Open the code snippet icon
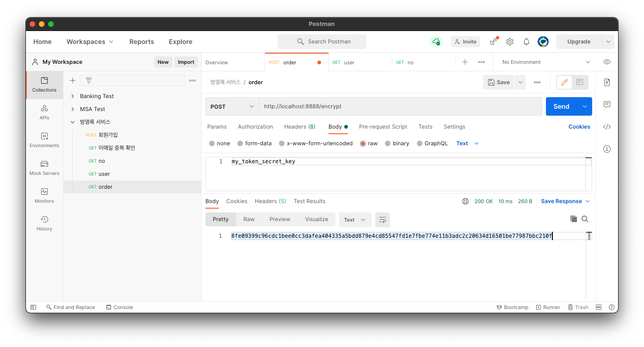This screenshot has width=644, height=347. point(607,127)
